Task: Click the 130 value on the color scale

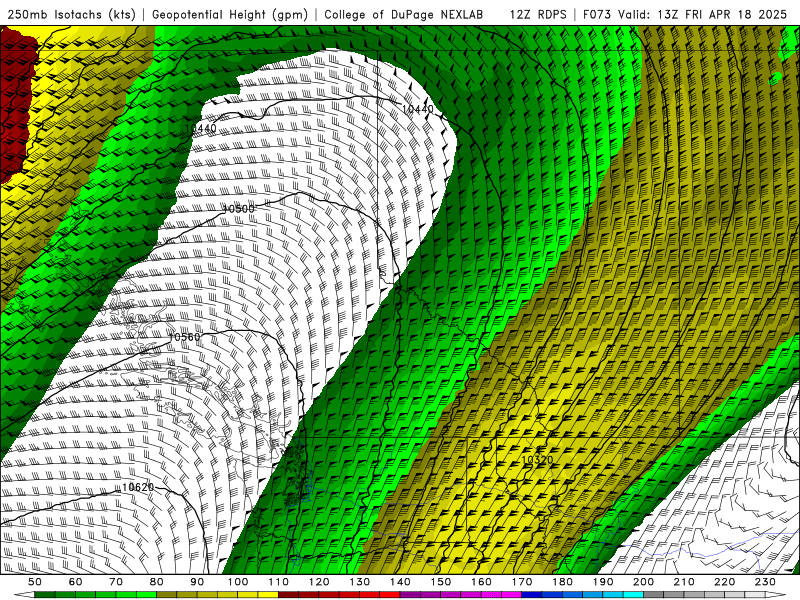Action: click(x=360, y=582)
